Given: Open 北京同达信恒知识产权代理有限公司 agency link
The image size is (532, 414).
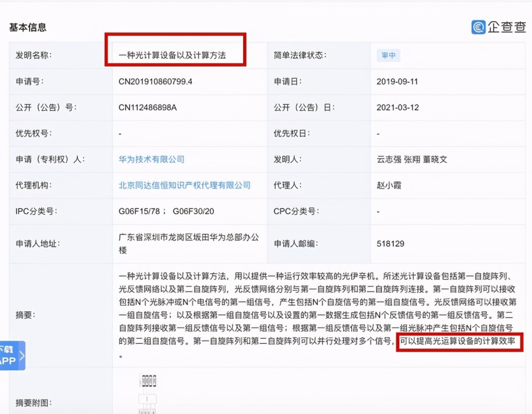Looking at the screenshot, I should click(x=184, y=185).
